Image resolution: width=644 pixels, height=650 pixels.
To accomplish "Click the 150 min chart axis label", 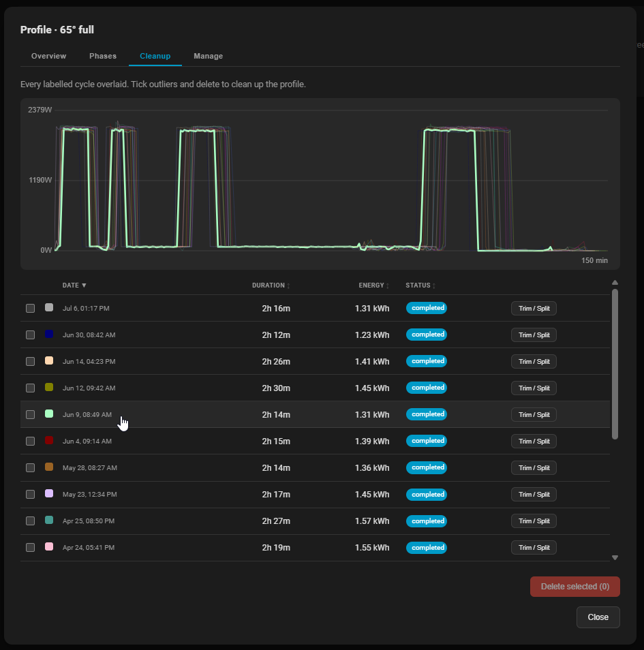I will [x=594, y=260].
